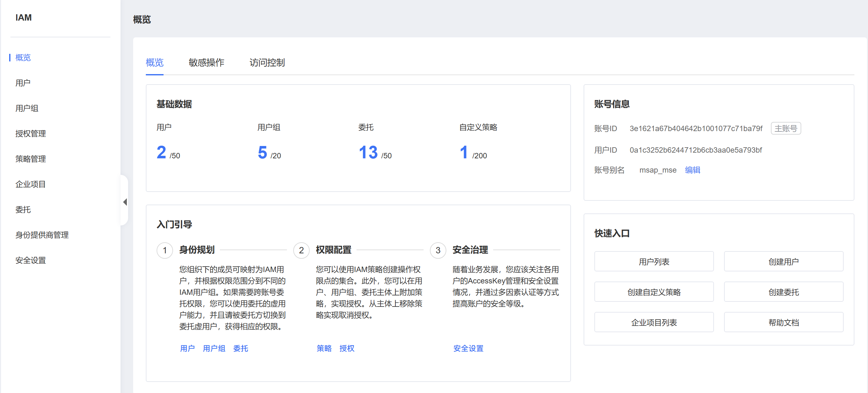The image size is (868, 393).
Task: Click the step 2 circle for 权限配置
Action: (301, 250)
